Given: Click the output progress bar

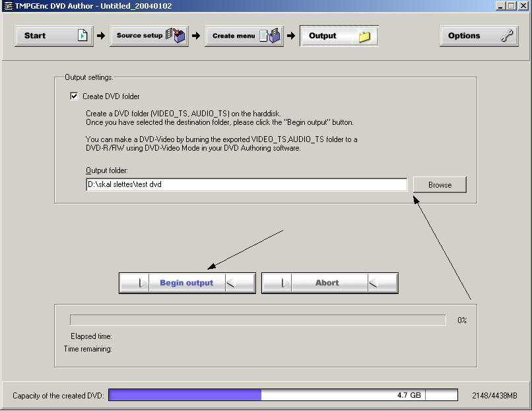Looking at the screenshot, I should 258,320.
